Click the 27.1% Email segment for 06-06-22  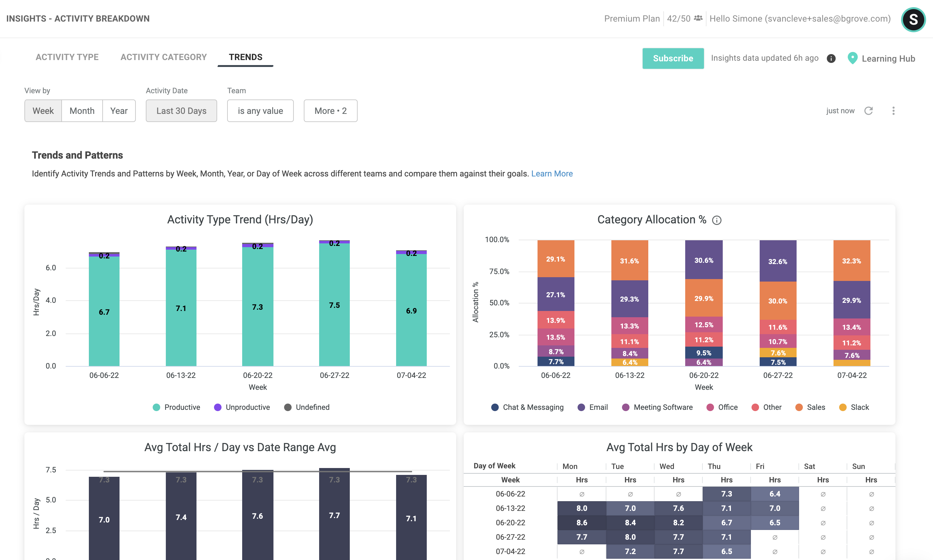click(x=556, y=294)
